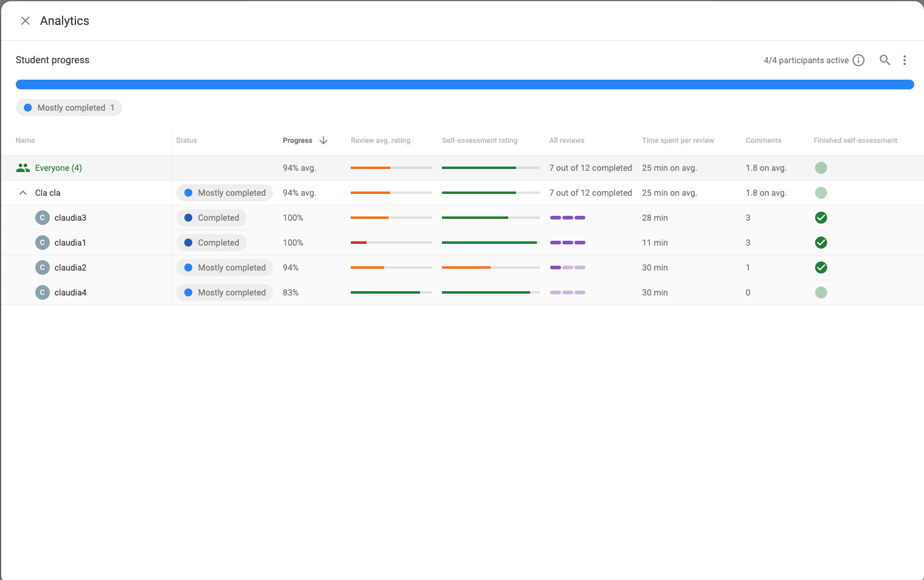Select the Cla cla group row

coord(462,193)
